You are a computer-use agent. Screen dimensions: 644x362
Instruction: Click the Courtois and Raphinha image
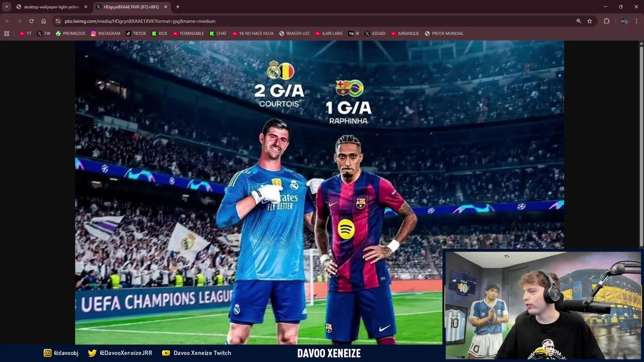(x=319, y=193)
